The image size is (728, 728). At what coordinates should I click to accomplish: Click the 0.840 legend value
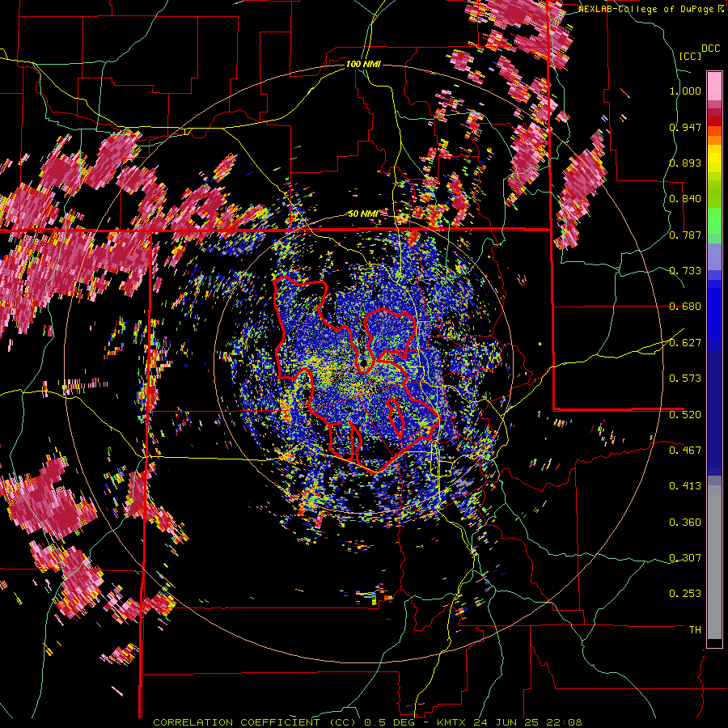point(685,199)
